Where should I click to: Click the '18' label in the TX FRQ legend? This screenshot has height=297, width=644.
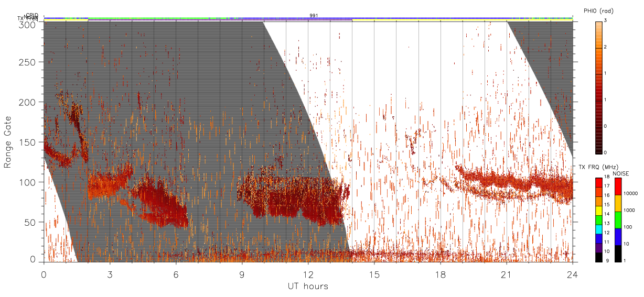point(607,177)
